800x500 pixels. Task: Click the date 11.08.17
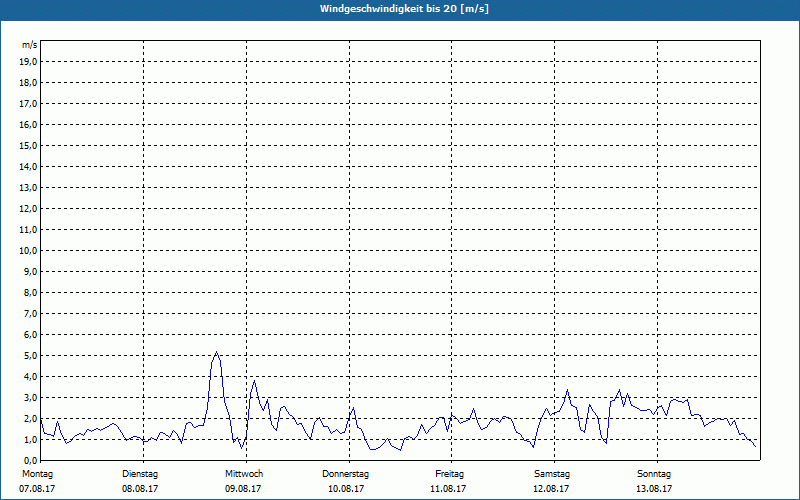(448, 489)
